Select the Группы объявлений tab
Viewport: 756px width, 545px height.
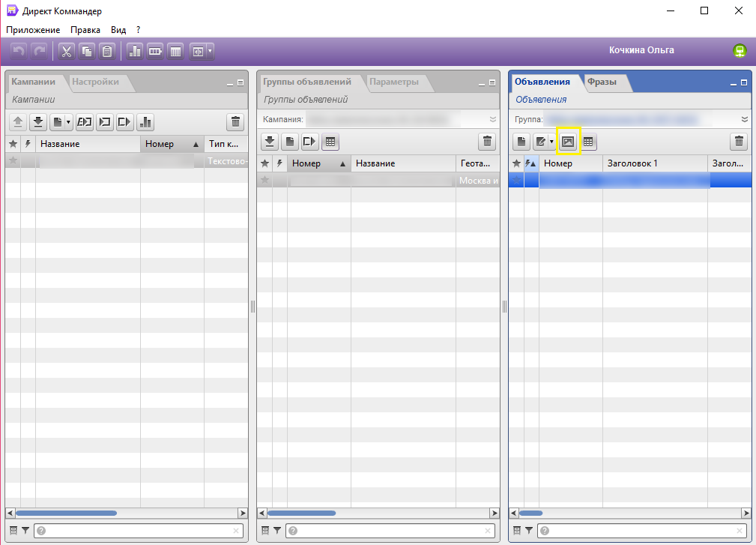tap(307, 82)
